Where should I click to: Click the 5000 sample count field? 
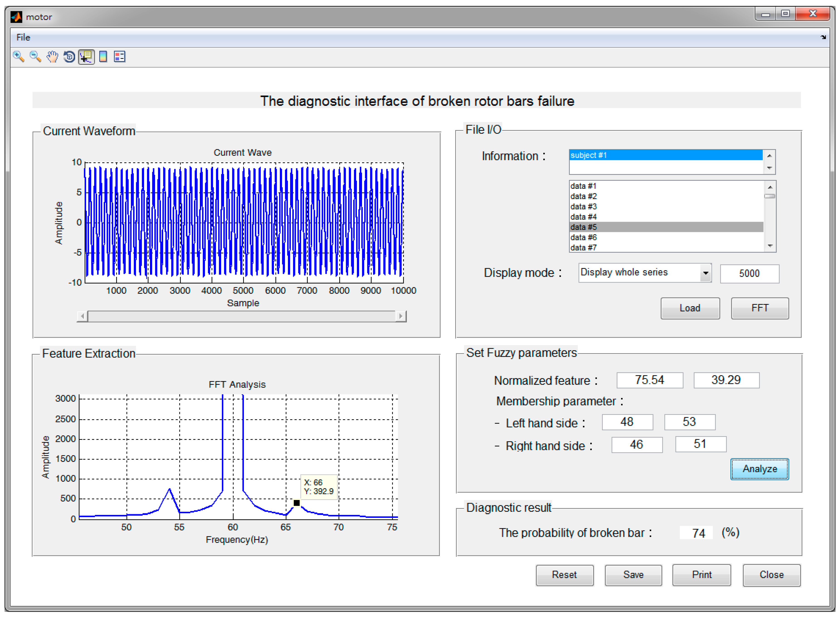click(749, 273)
